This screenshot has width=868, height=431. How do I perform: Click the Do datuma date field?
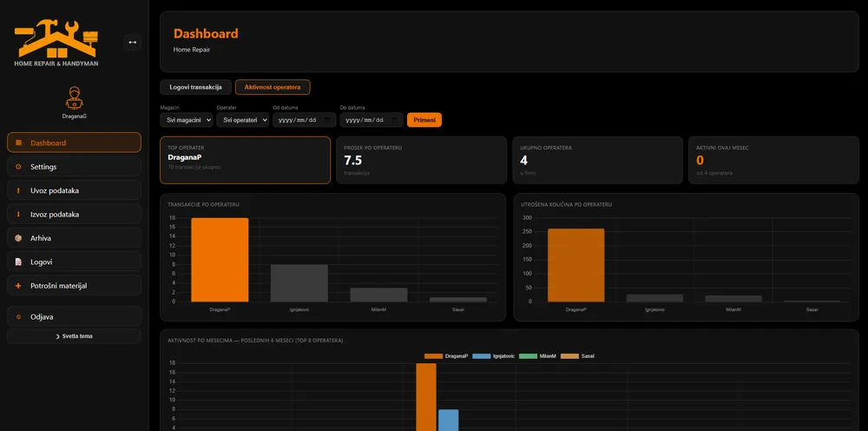click(372, 120)
